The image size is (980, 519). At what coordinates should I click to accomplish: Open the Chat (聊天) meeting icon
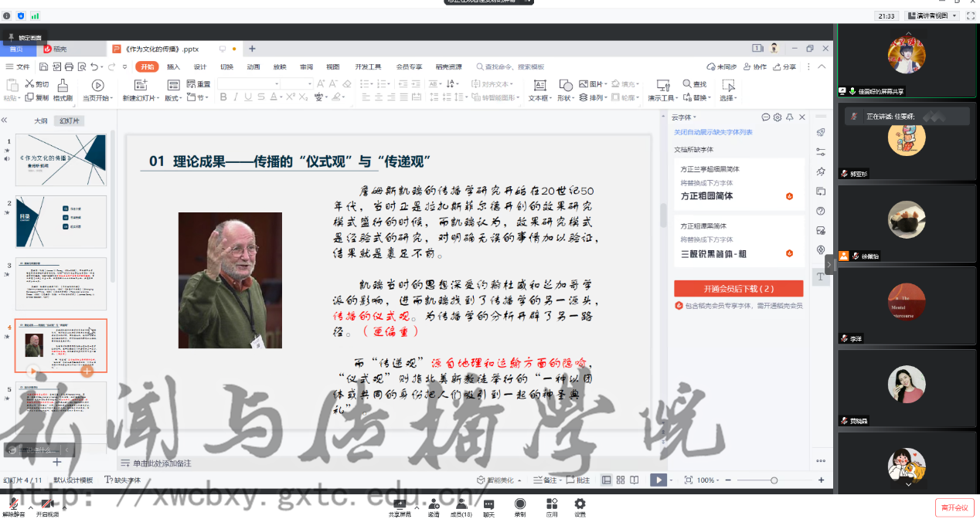tap(488, 507)
